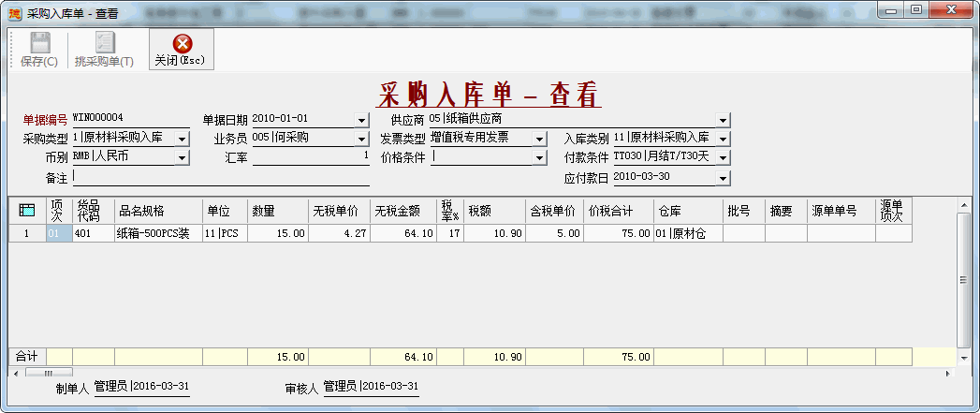Click the 品名规格 column header
The width and height of the screenshot is (980, 413).
pos(158,211)
